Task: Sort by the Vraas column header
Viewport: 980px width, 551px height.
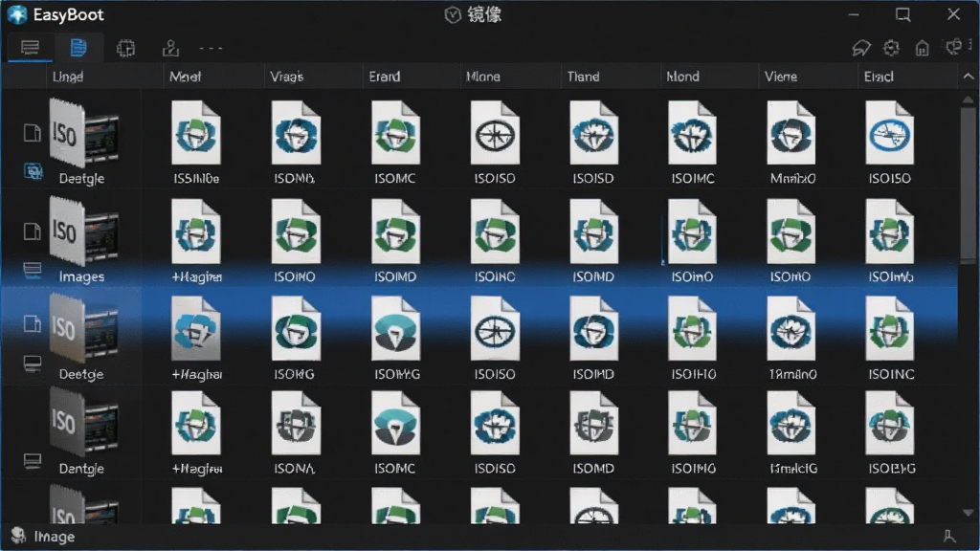Action: pos(286,77)
